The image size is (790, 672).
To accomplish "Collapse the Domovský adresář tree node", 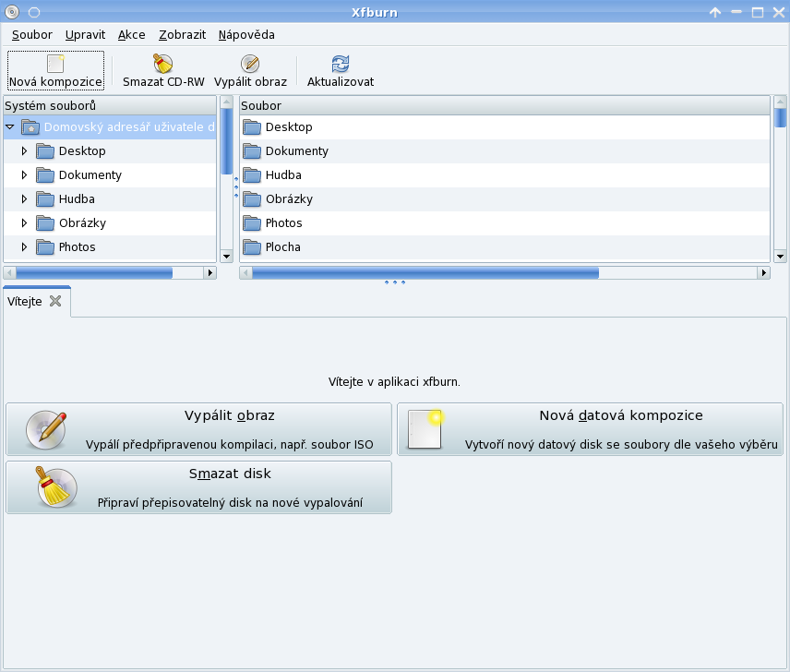I will tap(10, 127).
